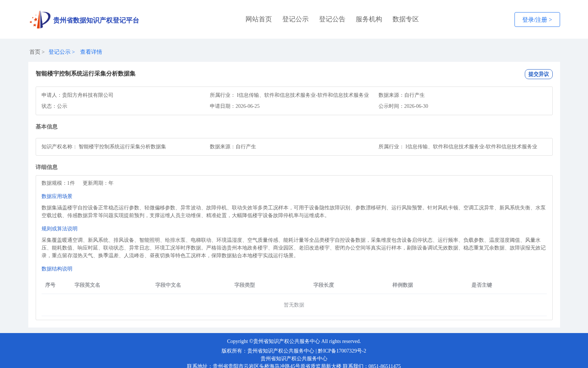Click the 规则或算法说明 subheading
Viewport: 588px width, 368px height.
pyautogui.click(x=60, y=229)
